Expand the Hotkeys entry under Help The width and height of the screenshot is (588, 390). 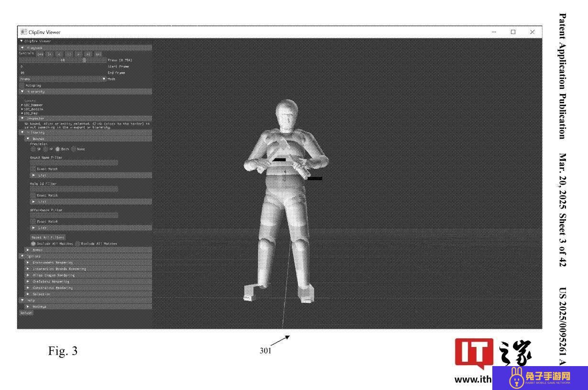[x=89, y=307]
